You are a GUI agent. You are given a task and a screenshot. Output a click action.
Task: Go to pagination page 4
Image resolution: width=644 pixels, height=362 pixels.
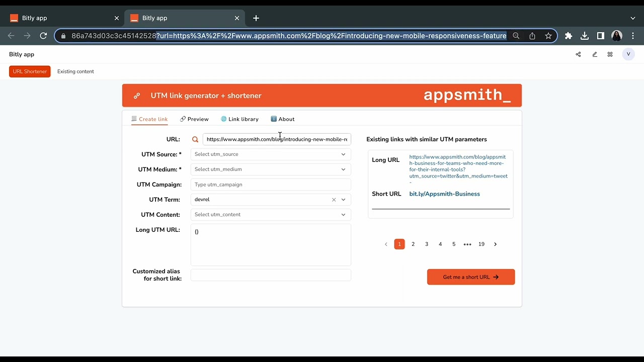(440, 244)
